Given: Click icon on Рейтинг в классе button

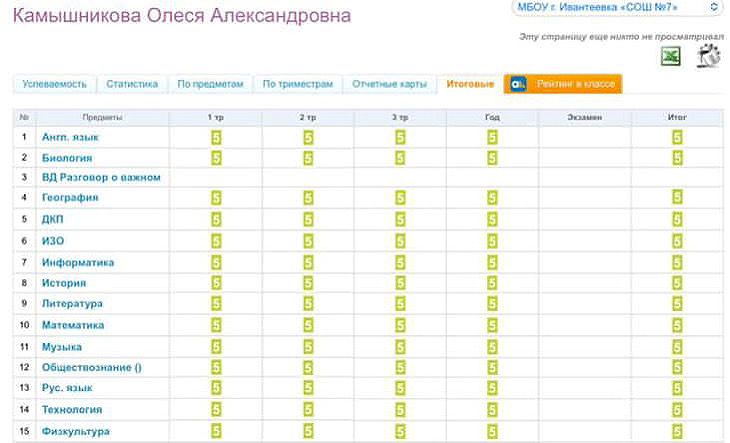Looking at the screenshot, I should click(x=519, y=85).
